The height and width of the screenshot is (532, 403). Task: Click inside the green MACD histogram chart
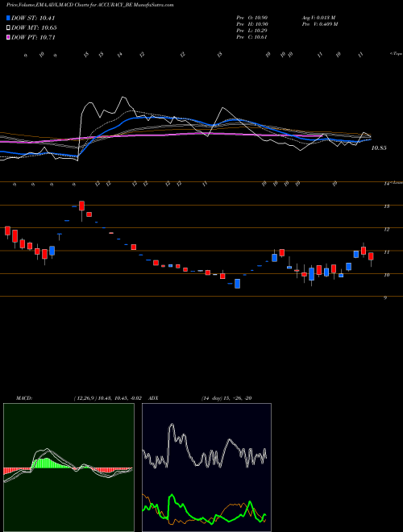[x=69, y=468]
